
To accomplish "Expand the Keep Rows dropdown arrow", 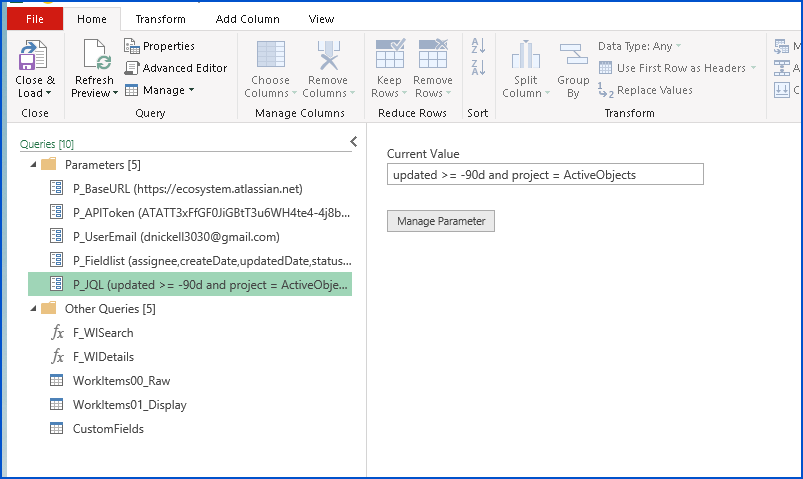I will pyautogui.click(x=404, y=93).
